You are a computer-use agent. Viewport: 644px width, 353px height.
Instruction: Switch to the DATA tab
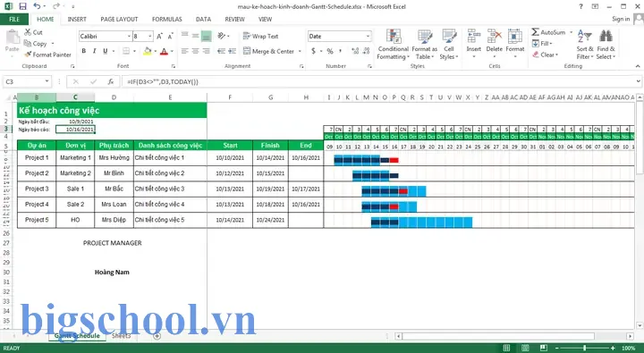point(203,20)
